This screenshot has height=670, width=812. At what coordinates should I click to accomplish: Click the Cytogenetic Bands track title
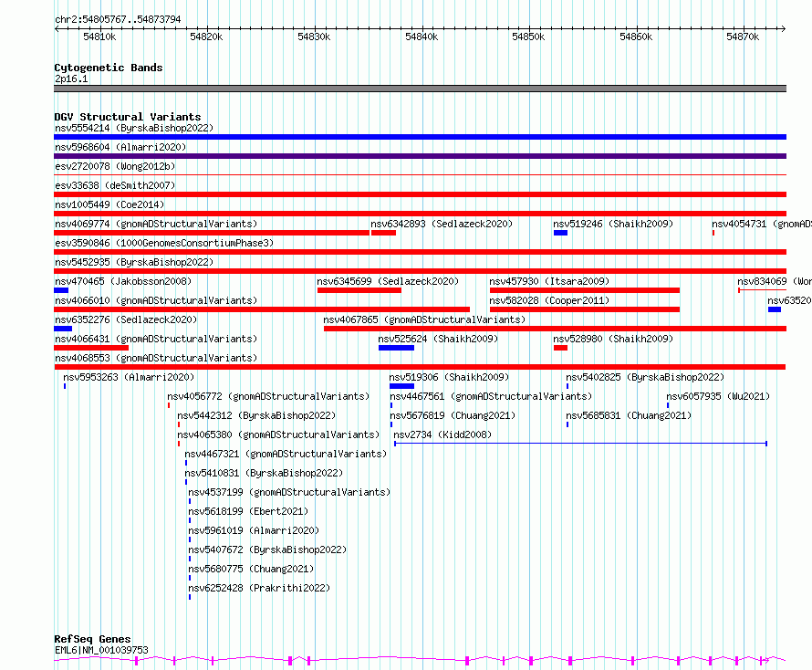coord(109,68)
